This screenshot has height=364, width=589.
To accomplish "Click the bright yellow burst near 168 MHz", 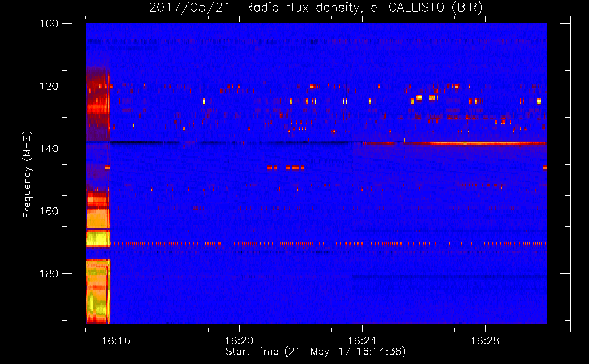I will click(98, 239).
